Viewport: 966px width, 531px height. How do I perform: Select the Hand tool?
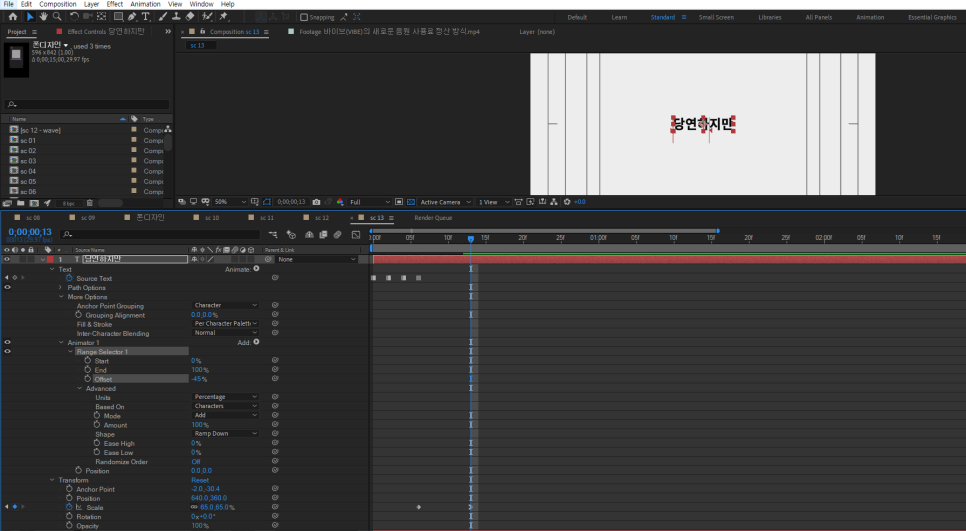43,17
